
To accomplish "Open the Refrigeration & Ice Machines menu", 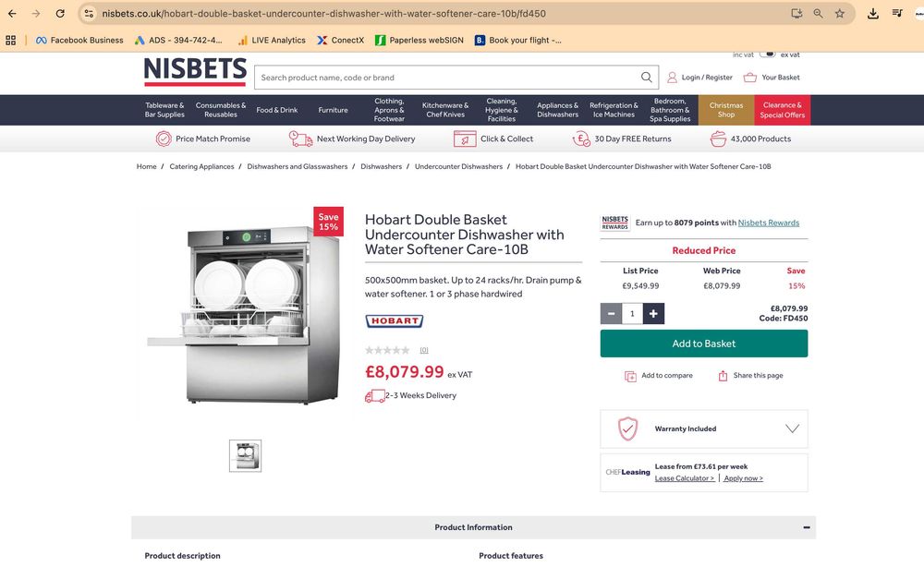I will (614, 110).
